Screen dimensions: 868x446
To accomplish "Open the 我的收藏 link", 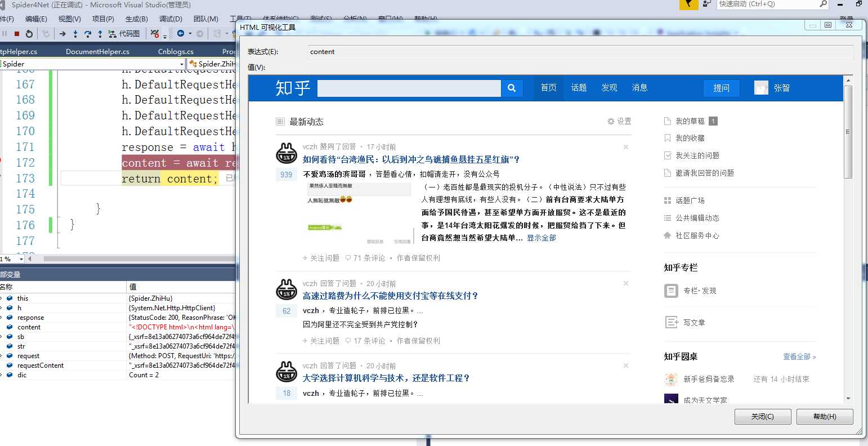I will click(690, 138).
